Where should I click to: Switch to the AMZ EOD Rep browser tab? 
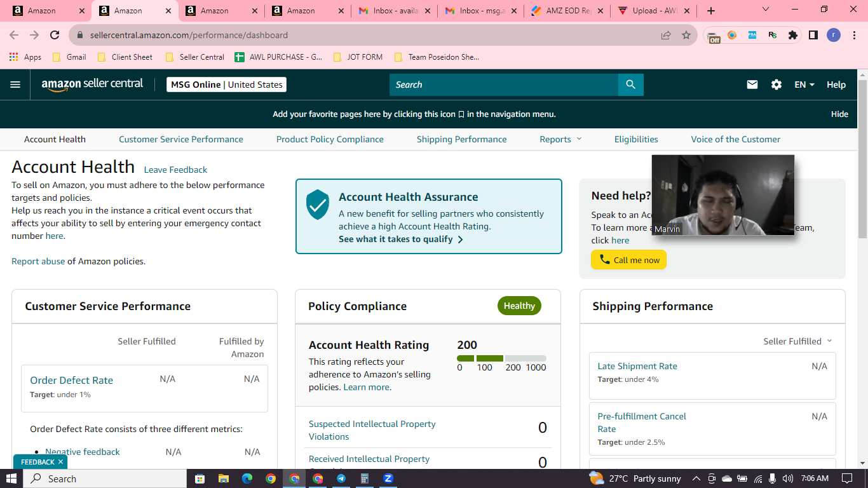point(567,11)
